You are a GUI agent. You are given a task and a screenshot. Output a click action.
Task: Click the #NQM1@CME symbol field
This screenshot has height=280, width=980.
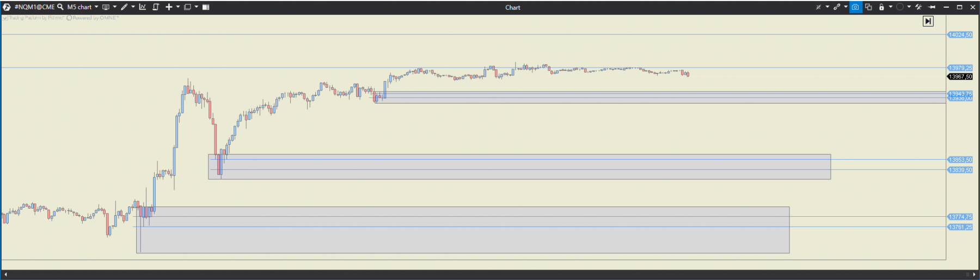point(34,7)
